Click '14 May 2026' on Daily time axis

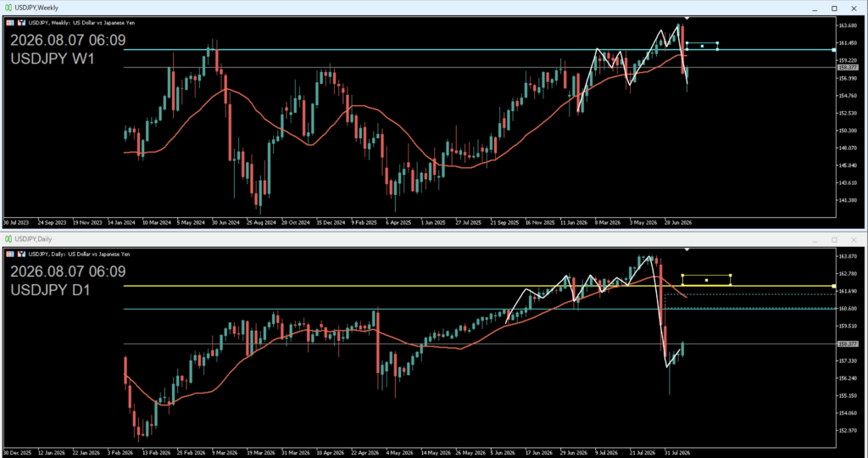[x=435, y=452]
